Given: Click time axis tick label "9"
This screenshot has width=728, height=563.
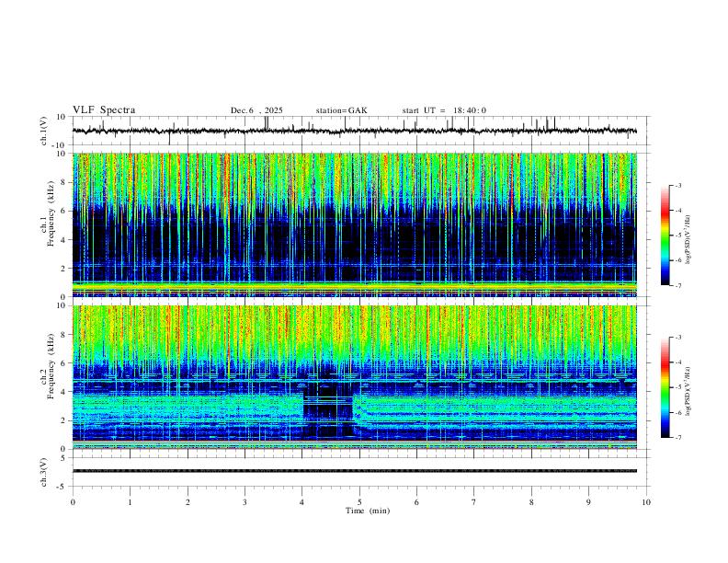Looking at the screenshot, I should 588,502.
